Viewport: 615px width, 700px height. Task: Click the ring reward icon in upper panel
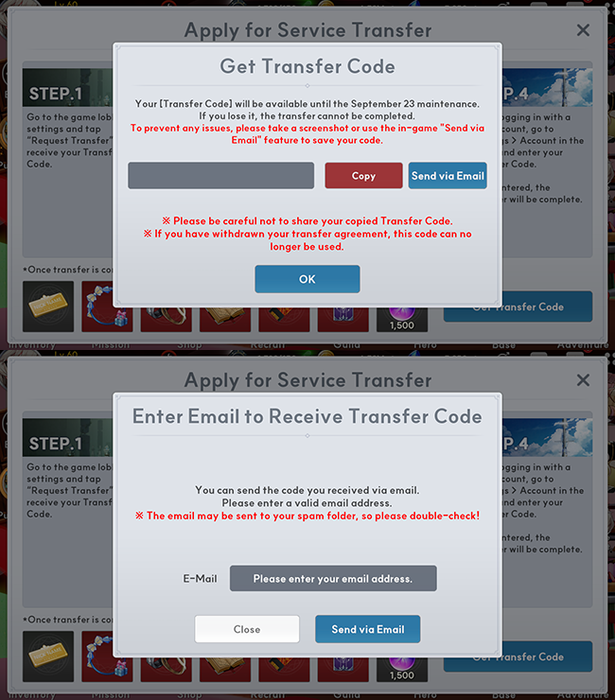[167, 319]
